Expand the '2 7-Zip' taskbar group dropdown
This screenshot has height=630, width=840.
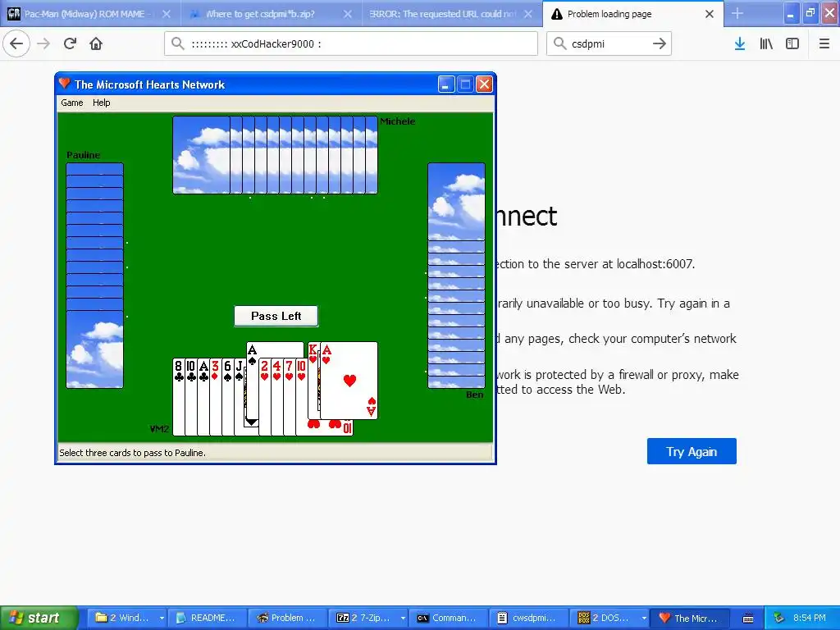[403, 619]
